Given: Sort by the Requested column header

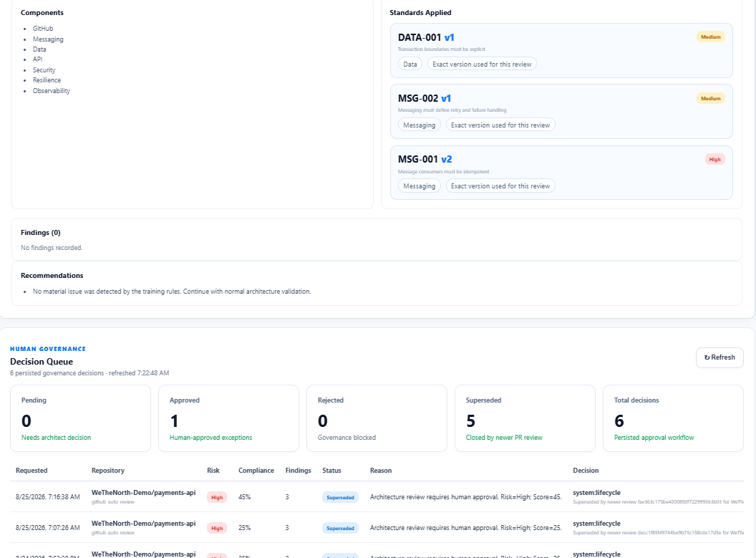Looking at the screenshot, I should (x=31, y=470).
